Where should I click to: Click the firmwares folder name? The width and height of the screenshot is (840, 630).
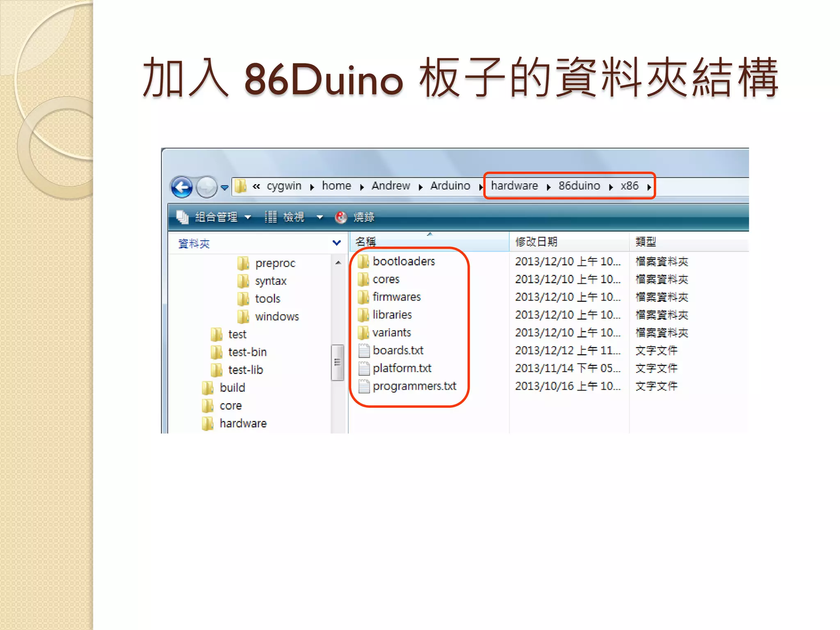[x=397, y=297]
